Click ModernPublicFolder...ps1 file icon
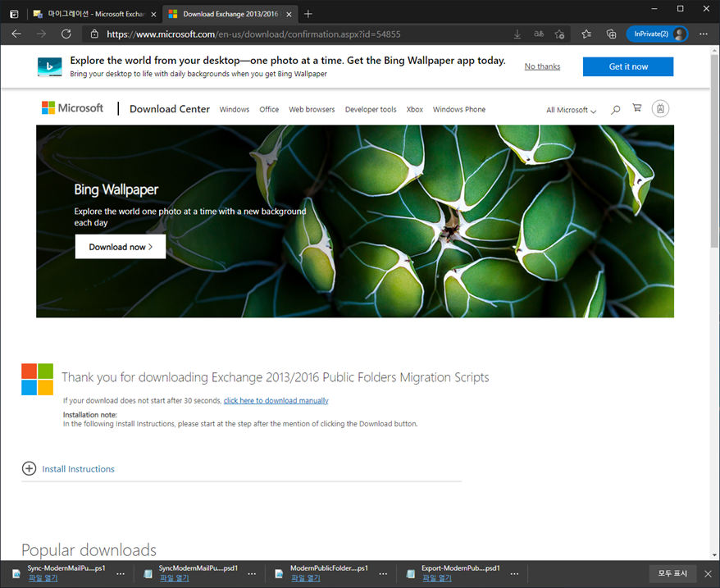 pos(279,573)
